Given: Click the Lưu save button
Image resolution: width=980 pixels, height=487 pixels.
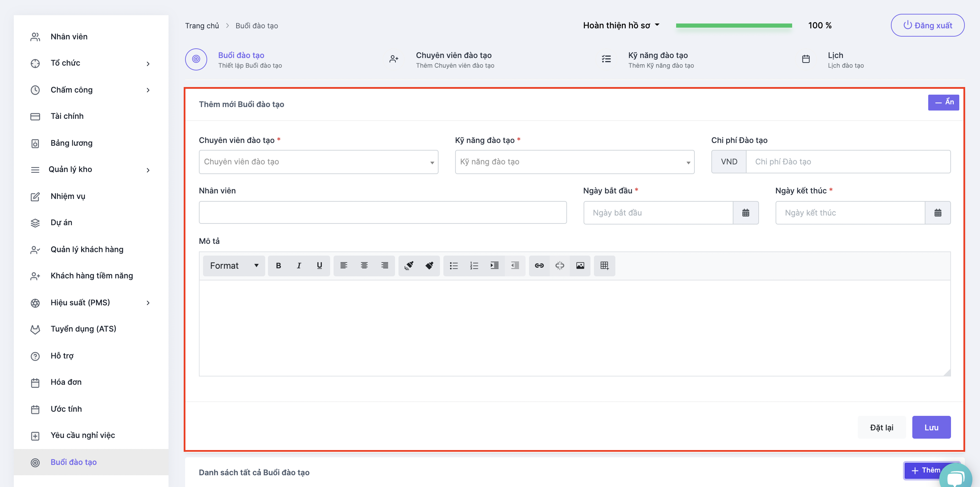Looking at the screenshot, I should point(931,427).
